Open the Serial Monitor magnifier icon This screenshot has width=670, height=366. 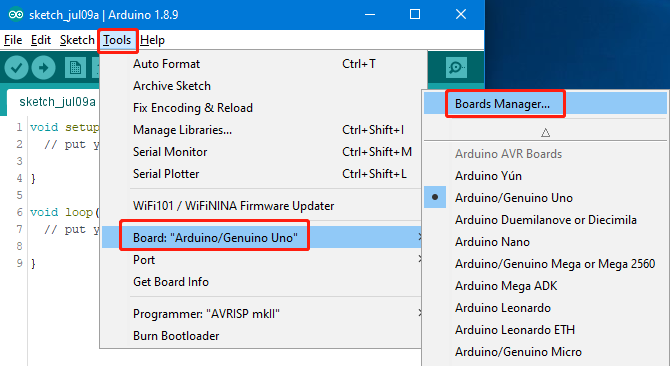(456, 67)
